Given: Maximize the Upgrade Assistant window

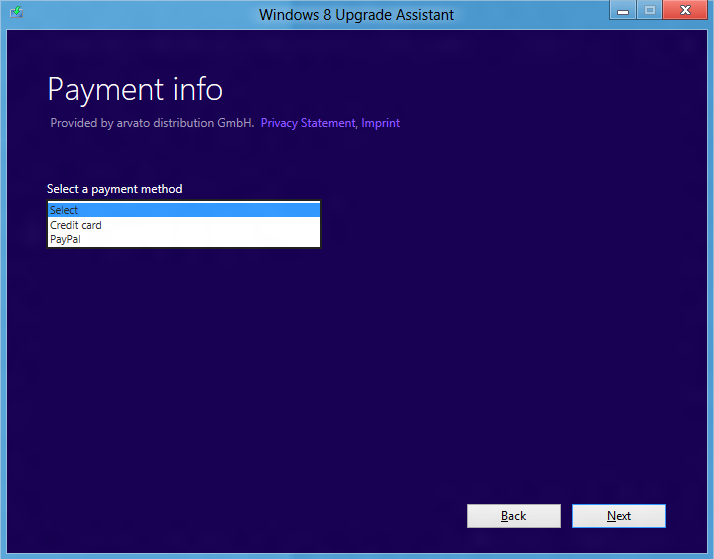Looking at the screenshot, I should point(650,11).
